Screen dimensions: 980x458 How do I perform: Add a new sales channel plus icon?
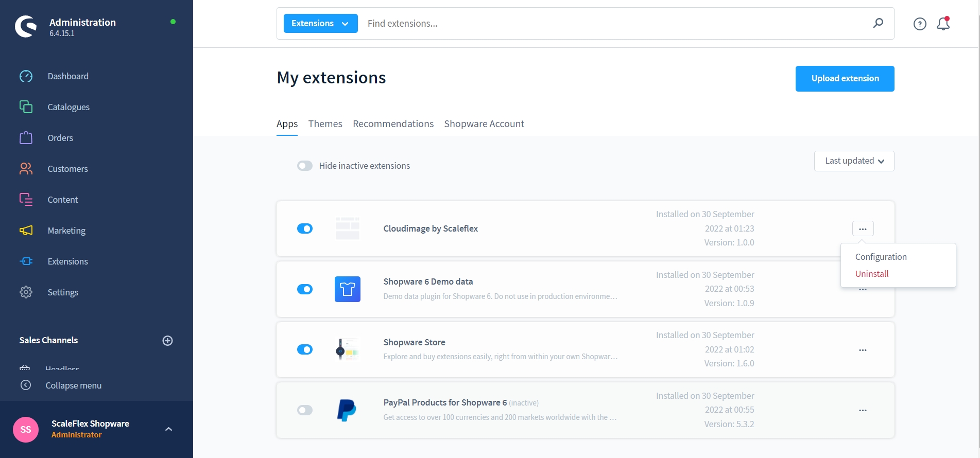pos(167,341)
